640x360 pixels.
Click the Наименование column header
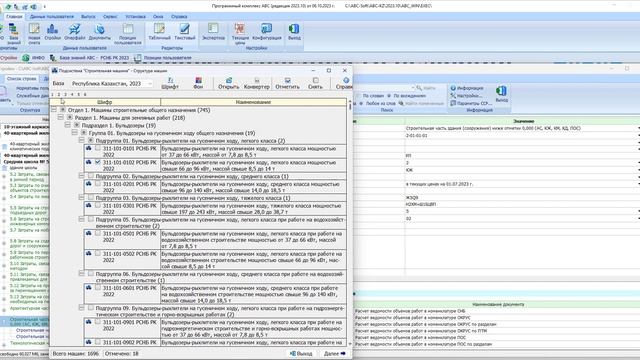coord(253,102)
